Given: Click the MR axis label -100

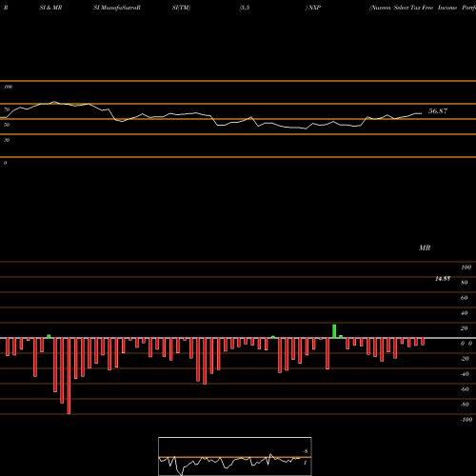Looking at the screenshot, I should click(x=466, y=420).
